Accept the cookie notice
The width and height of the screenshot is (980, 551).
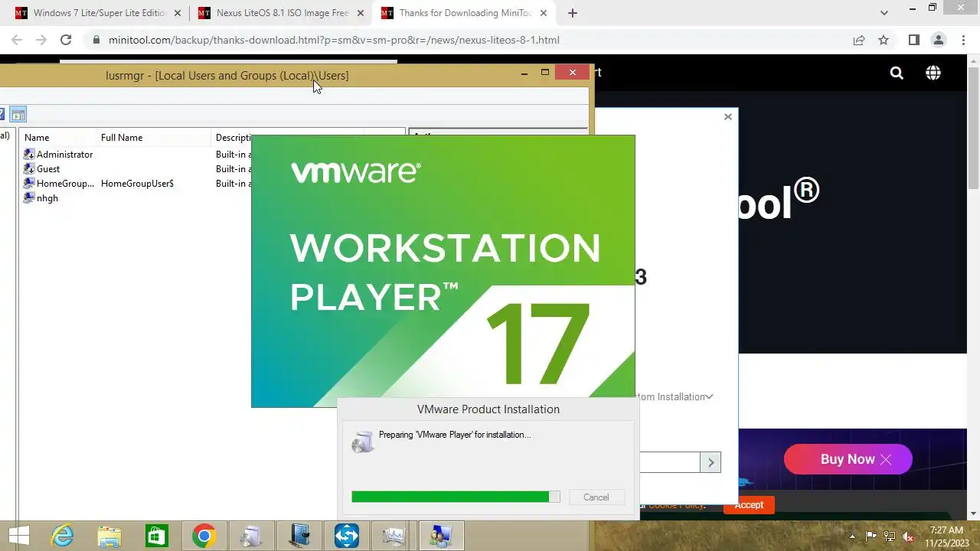[x=749, y=504]
